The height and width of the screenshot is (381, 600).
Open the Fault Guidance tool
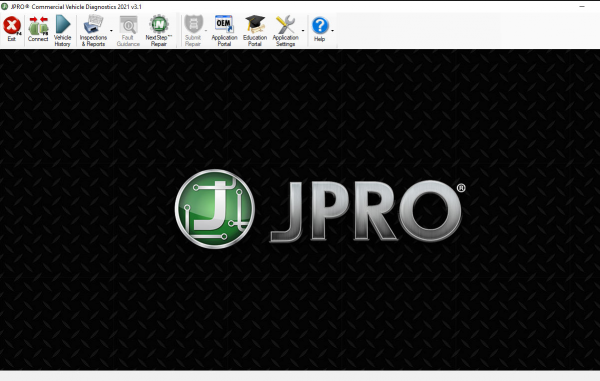tap(128, 31)
